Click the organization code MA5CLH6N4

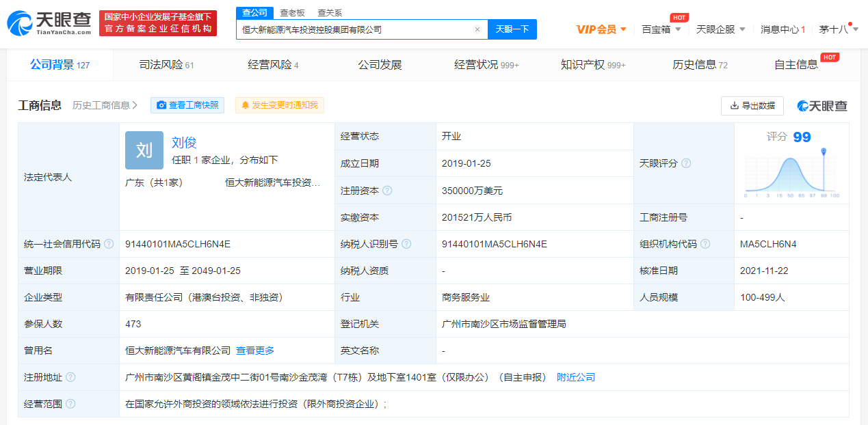768,244
